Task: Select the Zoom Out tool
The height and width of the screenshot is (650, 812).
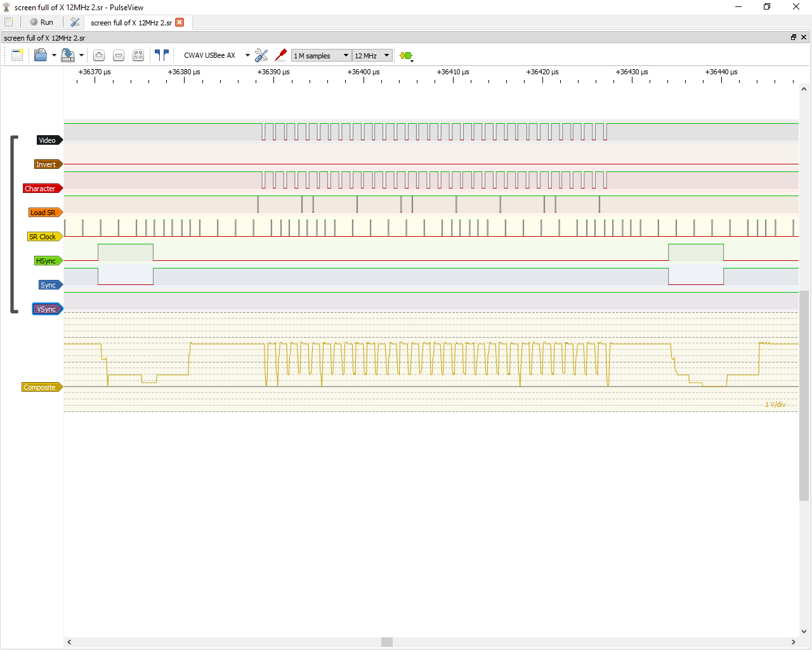Action: 119,55
